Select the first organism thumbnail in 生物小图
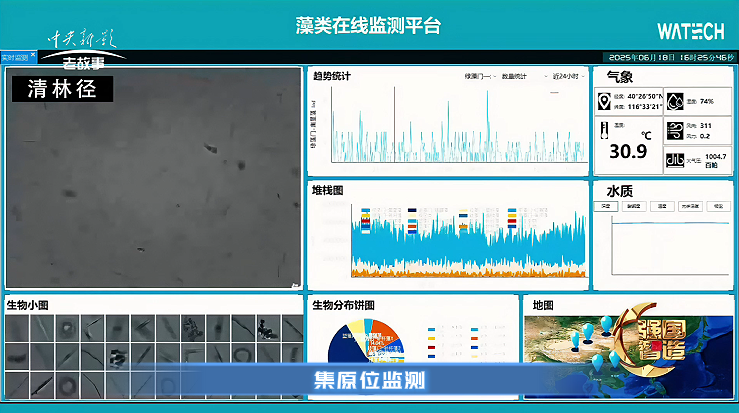 [x=17, y=328]
